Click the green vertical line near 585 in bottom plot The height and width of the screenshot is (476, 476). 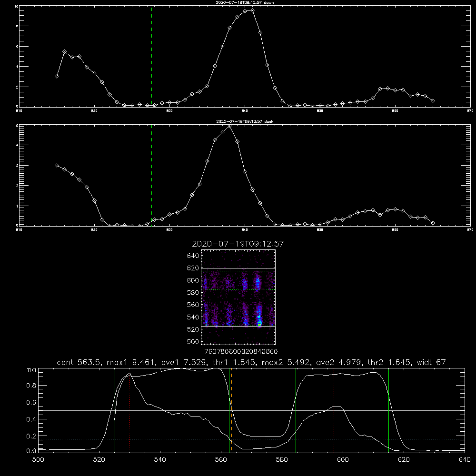tap(296, 410)
